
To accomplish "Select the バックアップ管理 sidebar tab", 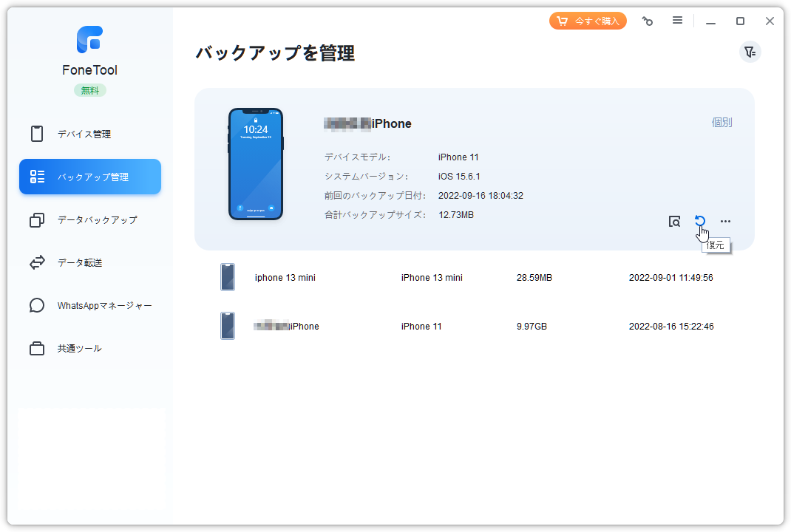I will point(90,177).
